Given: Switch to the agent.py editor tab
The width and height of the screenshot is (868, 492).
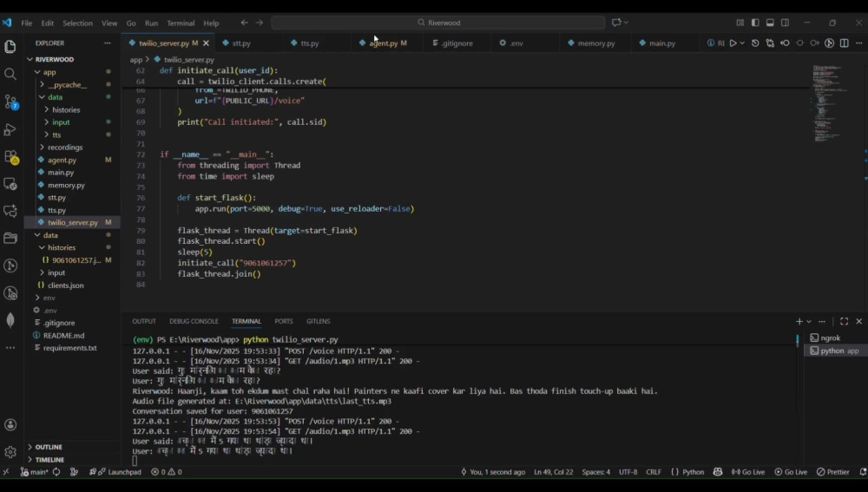Looking at the screenshot, I should 383,43.
